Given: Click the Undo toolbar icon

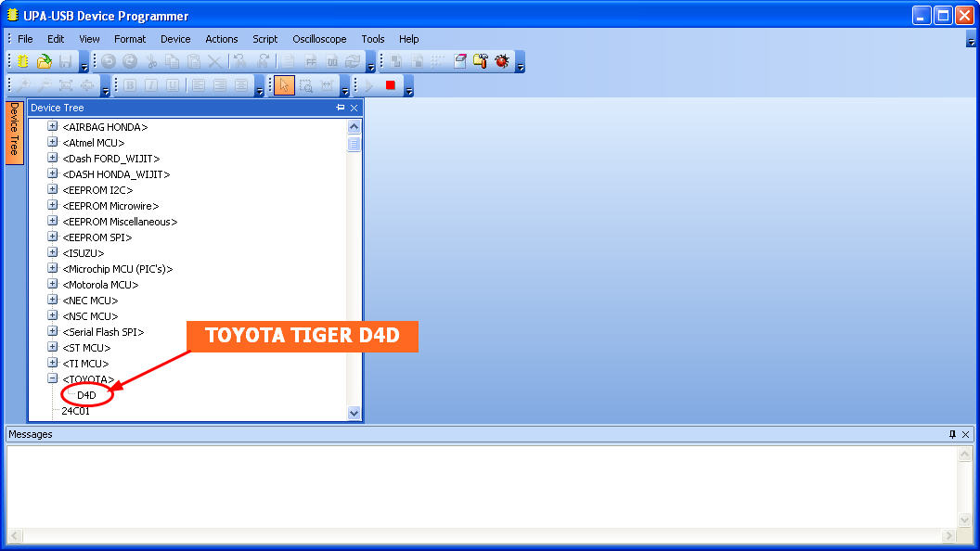Looking at the screenshot, I should coord(109,61).
